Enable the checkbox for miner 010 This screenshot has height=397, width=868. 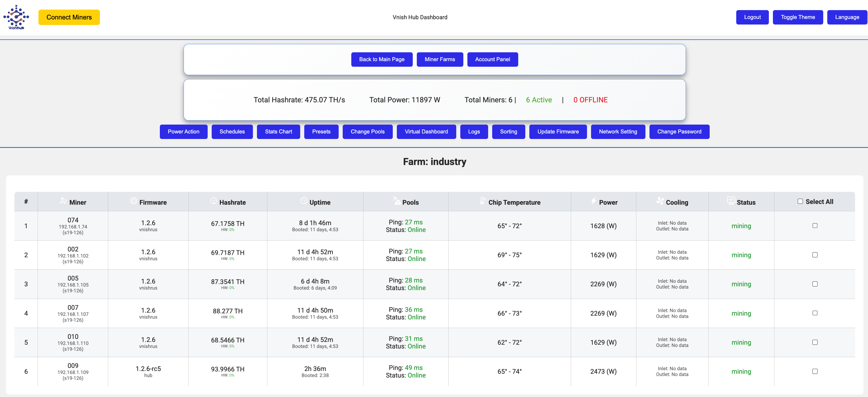(815, 342)
